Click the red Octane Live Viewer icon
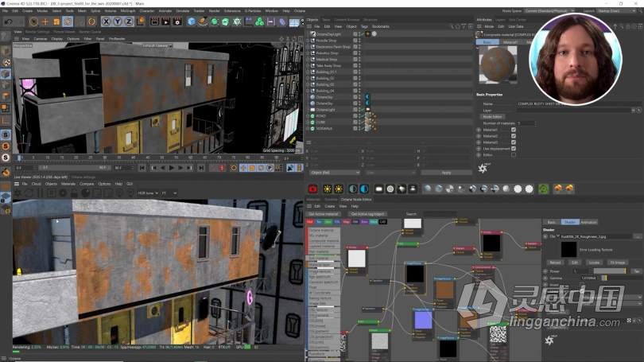 pos(313,189)
